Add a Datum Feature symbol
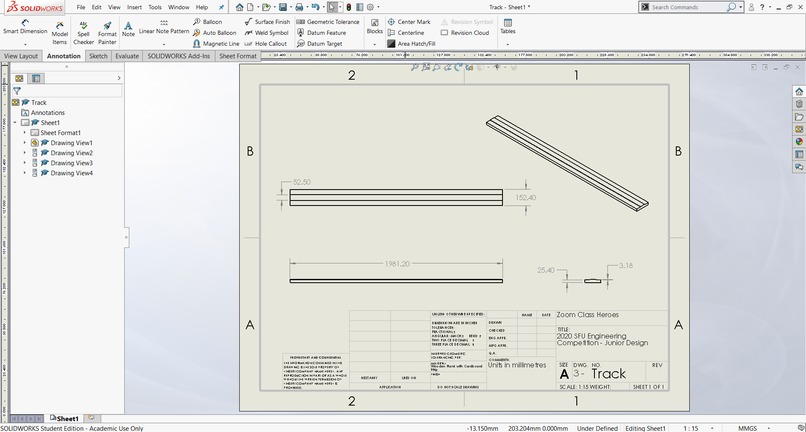This screenshot has height=432, width=806. pyautogui.click(x=321, y=32)
